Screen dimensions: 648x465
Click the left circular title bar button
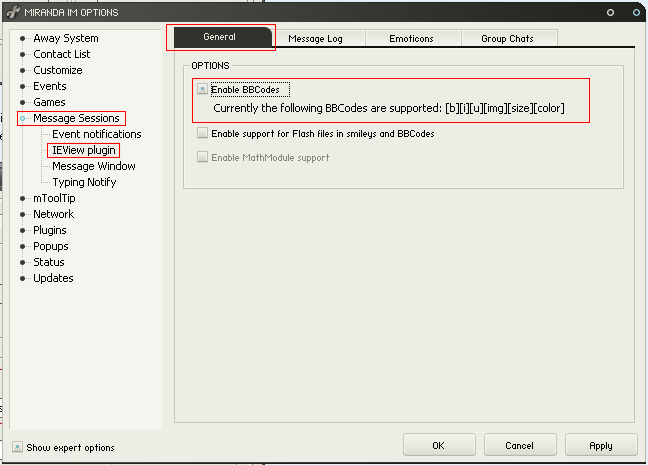610,13
